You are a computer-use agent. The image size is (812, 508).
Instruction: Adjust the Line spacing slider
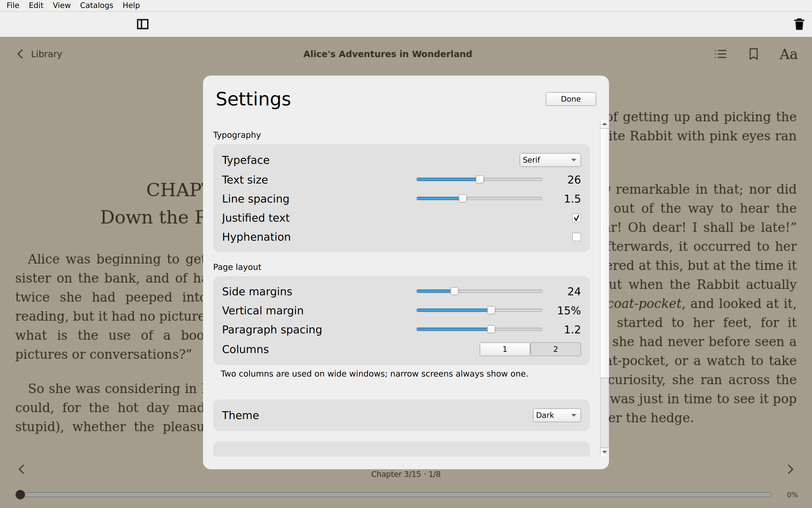(x=480, y=198)
